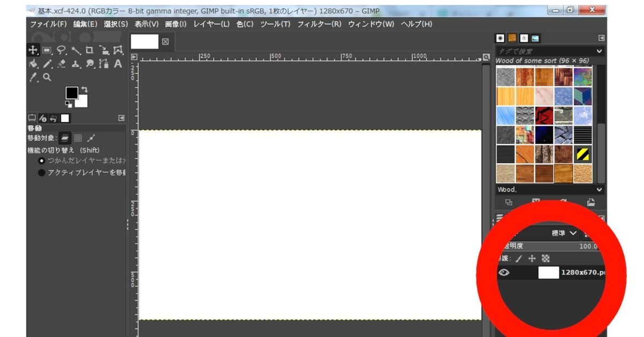Switch to the Fonts dock tab
Viewport: 644px width, 337px height.
pos(524,38)
